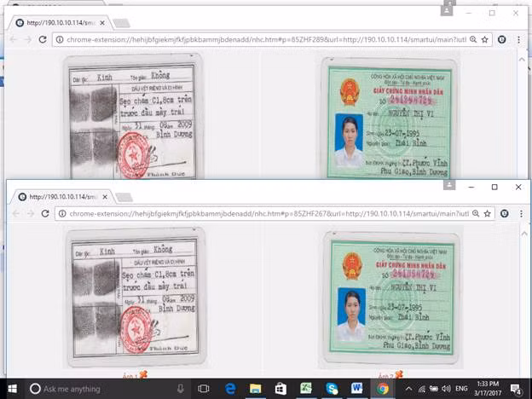Screen dimensions: 532x399
Task: Bookmark the page with the star in lower window
Action: [x=488, y=214]
